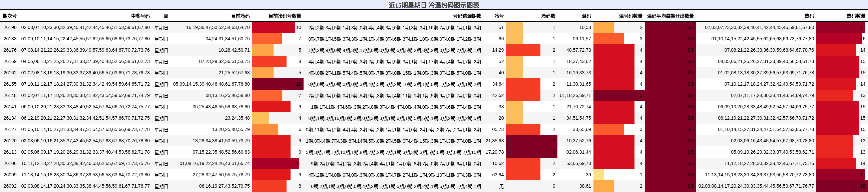Click hot codes starting 11,12,18,27 in row 26106

tap(769, 163)
